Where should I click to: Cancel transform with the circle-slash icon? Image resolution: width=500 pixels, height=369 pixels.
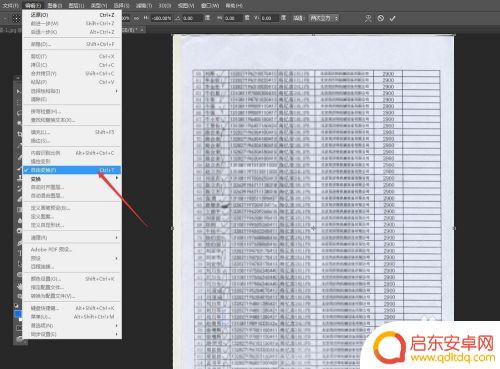pos(381,18)
